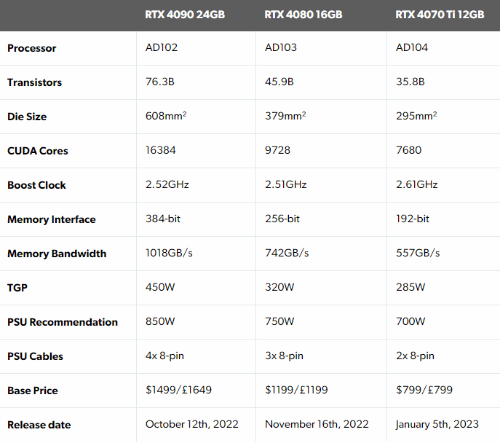Image resolution: width=500 pixels, height=443 pixels.
Task: Click the 4x 8-pin PSU cables cell
Action: pos(165,356)
